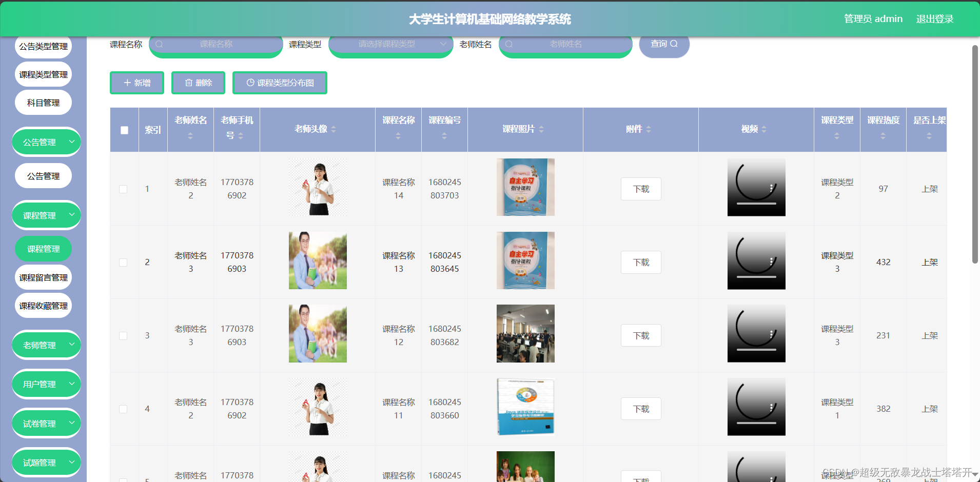The width and height of the screenshot is (980, 482).
Task: Click video progress bar in row 1
Action: click(756, 204)
